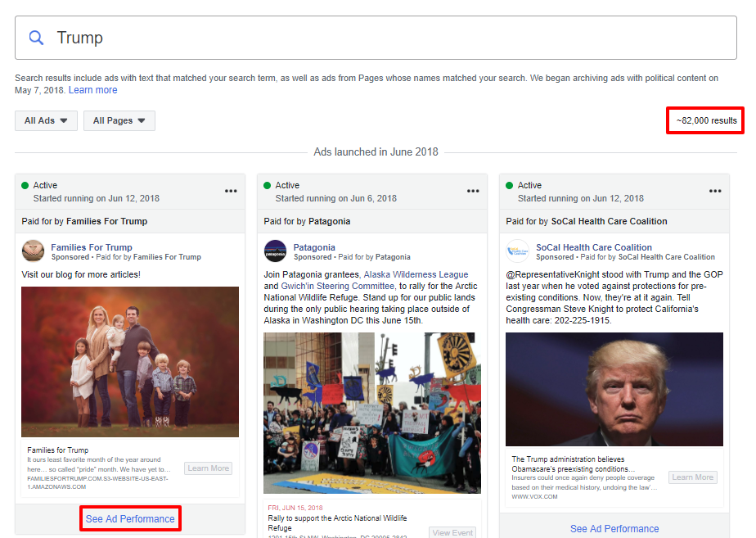This screenshot has width=756, height=538.
Task: Click the Trump search input field
Action: coord(376,38)
